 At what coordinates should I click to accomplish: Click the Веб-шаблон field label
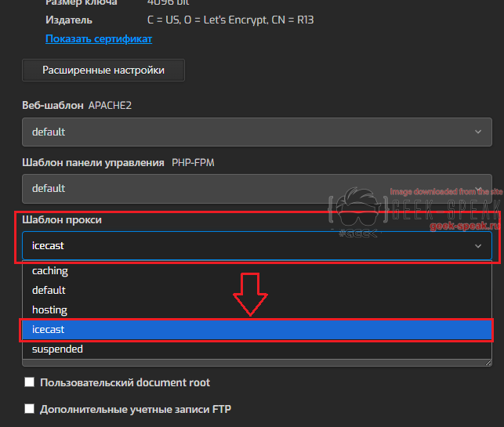pyautogui.click(x=52, y=105)
